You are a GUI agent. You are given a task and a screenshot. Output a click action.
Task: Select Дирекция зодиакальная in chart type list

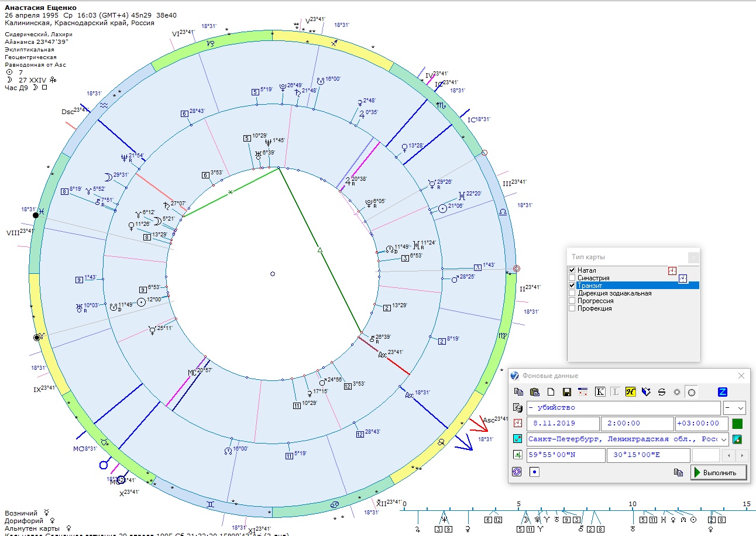coord(614,293)
